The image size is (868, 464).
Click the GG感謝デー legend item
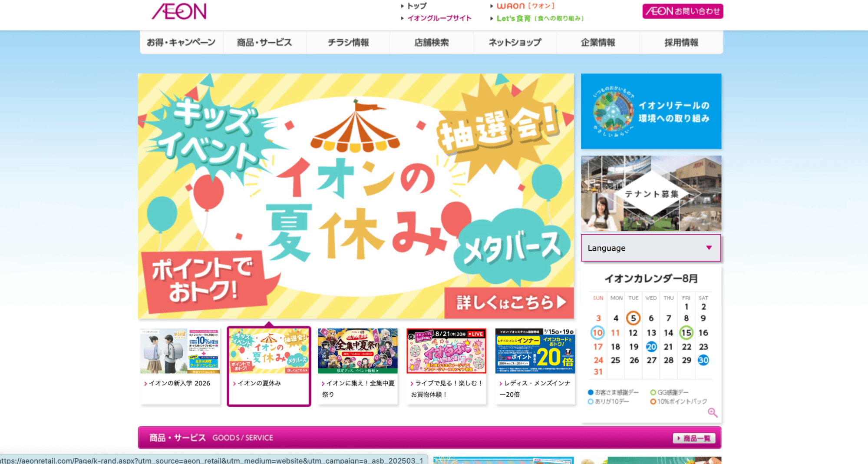(669, 392)
